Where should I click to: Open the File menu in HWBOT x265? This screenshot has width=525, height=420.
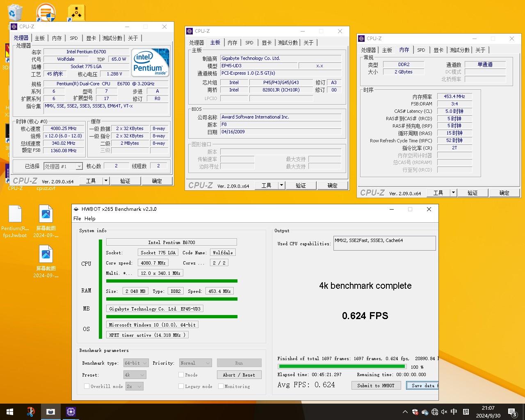coord(77,219)
